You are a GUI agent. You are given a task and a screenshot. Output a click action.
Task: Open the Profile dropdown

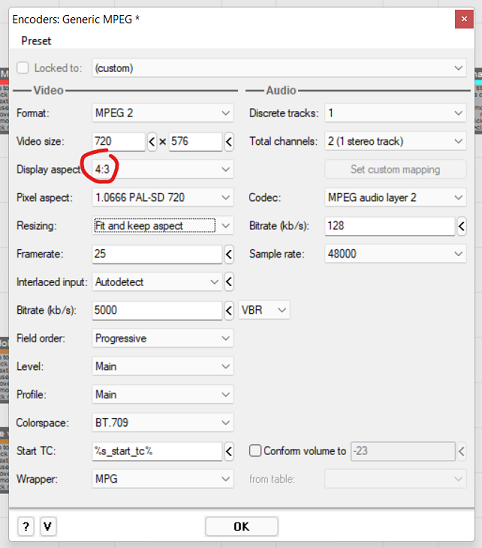(x=163, y=395)
